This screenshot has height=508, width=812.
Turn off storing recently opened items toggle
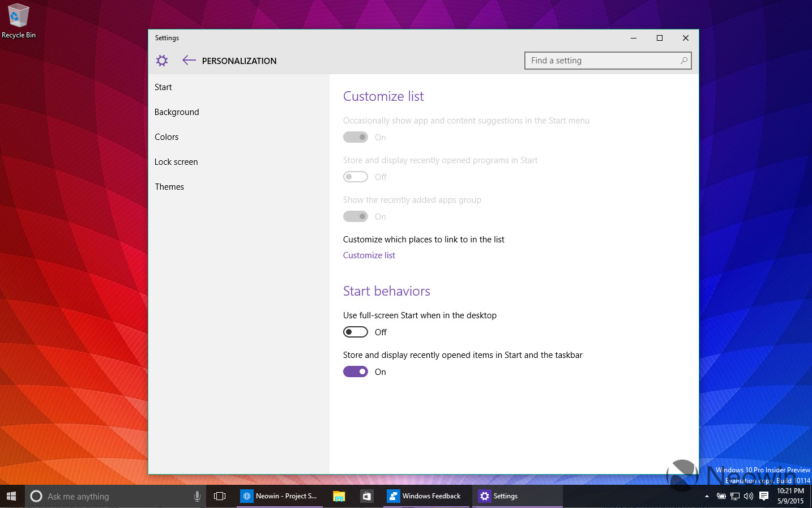[356, 372]
